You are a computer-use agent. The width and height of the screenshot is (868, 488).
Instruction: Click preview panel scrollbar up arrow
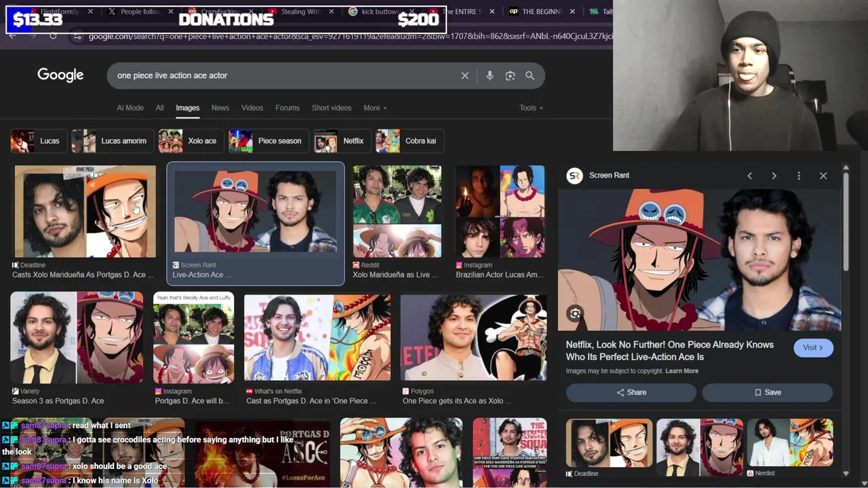point(846,167)
